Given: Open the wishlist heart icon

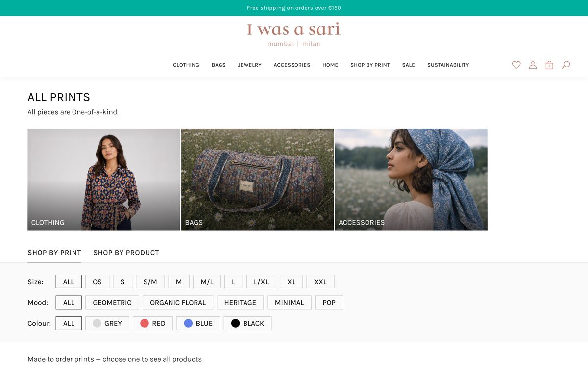Looking at the screenshot, I should pos(516,65).
